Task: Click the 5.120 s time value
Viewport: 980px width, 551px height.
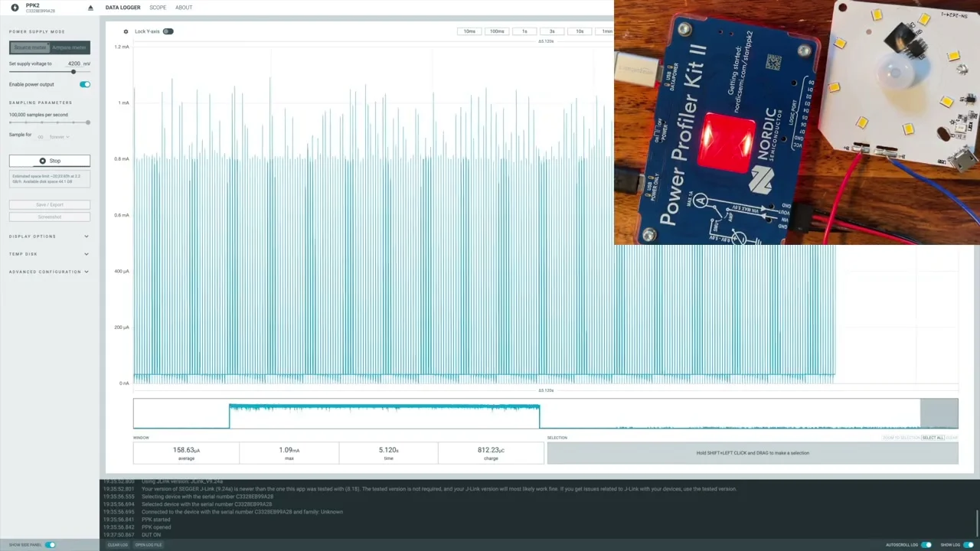Action: coord(388,450)
